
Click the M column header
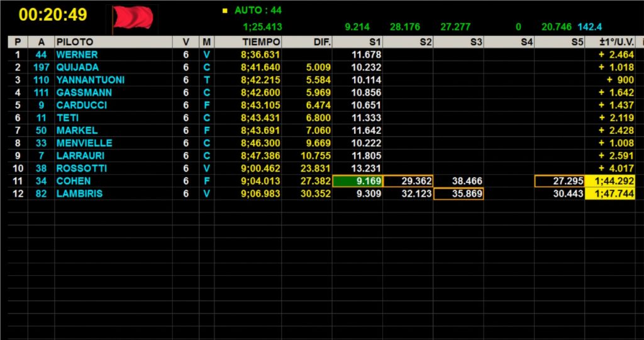(x=206, y=42)
